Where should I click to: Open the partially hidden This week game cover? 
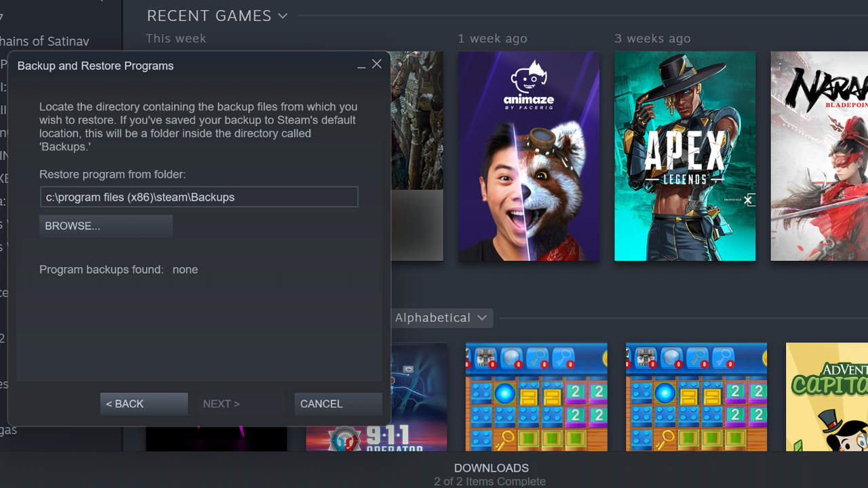pos(417,156)
